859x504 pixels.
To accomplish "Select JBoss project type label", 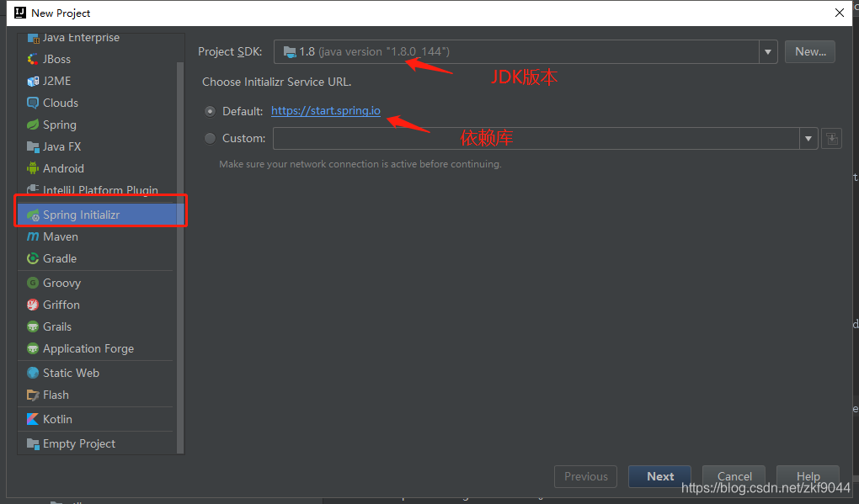I will (x=57, y=59).
